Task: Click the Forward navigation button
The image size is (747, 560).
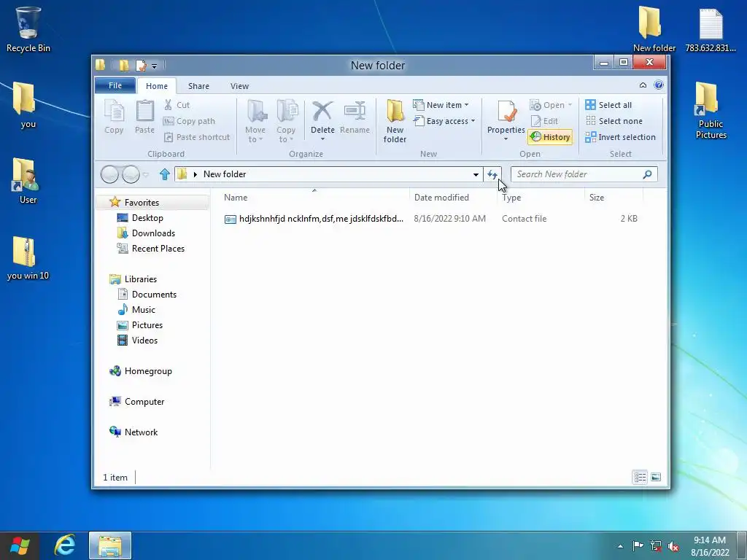Action: (131, 174)
